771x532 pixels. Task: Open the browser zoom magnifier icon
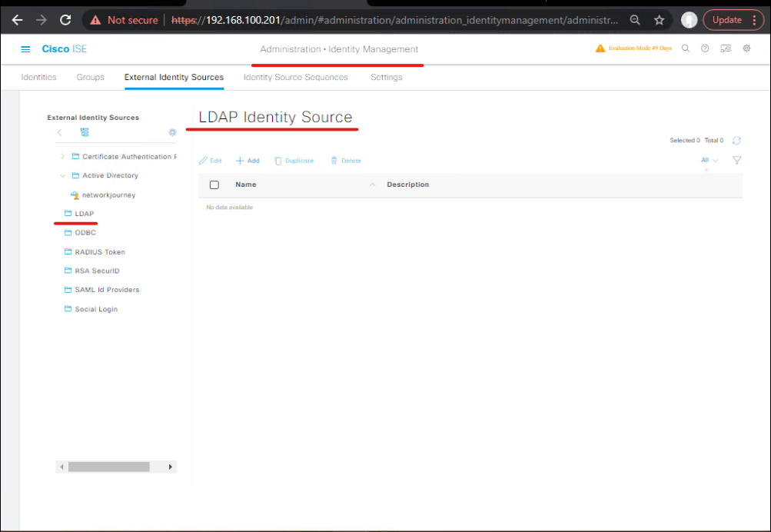[x=635, y=20]
